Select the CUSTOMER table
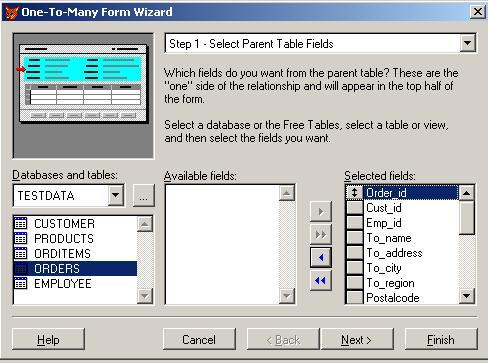Viewport: 488px width, 363px height. (75, 223)
